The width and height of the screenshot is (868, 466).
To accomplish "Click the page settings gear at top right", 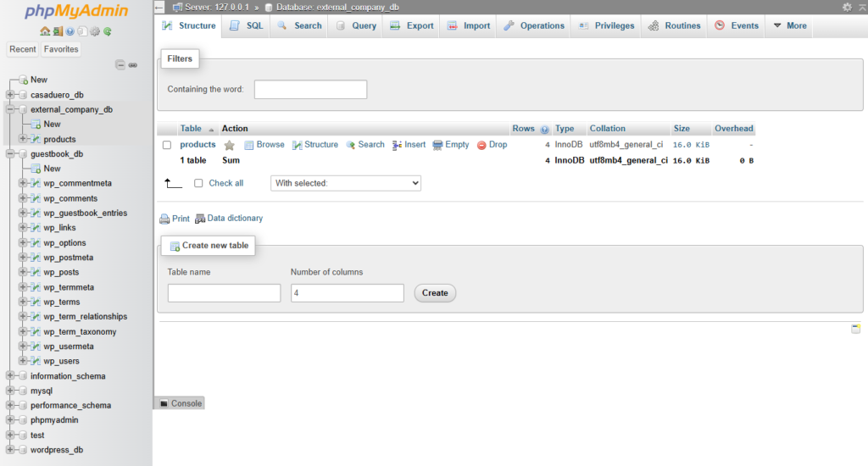I will point(847,7).
